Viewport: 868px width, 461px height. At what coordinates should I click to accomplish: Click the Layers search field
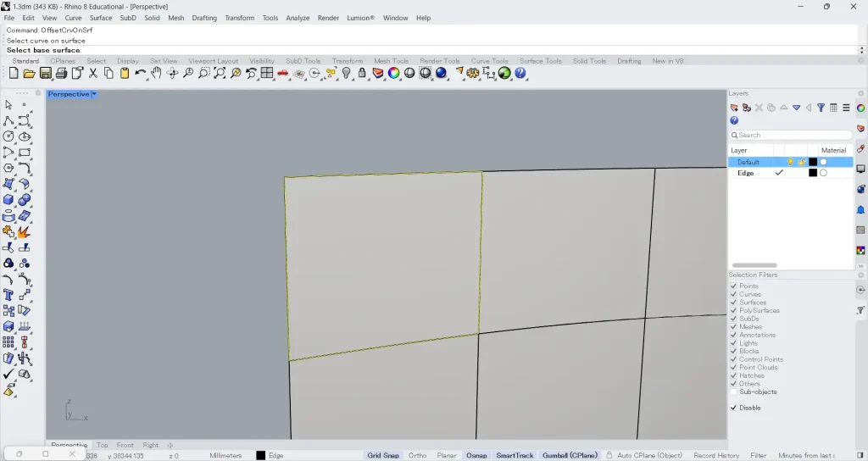[x=791, y=135]
